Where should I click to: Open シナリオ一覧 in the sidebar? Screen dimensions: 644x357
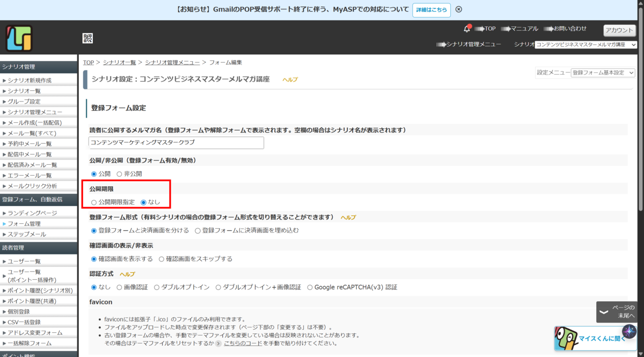[24, 91]
